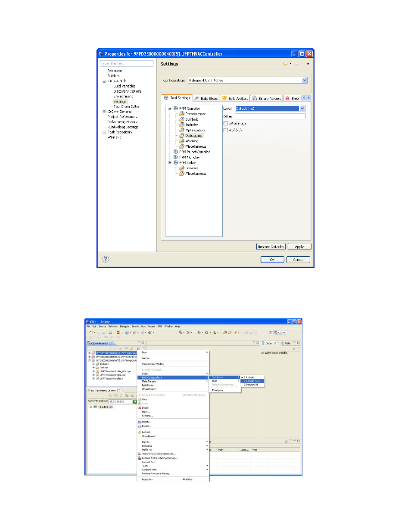Viewport: 411px width, 532px height.
Task: Click the Tool Settings tab icon
Action: coord(166,98)
